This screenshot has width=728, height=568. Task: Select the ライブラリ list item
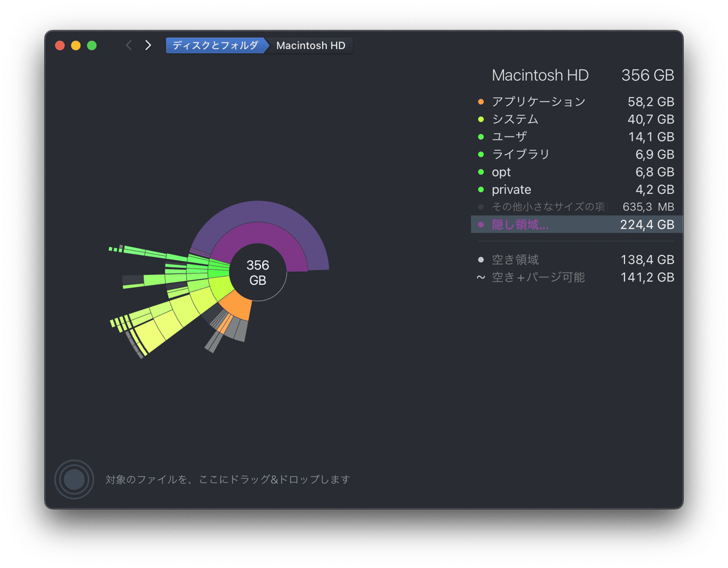pyautogui.click(x=520, y=154)
